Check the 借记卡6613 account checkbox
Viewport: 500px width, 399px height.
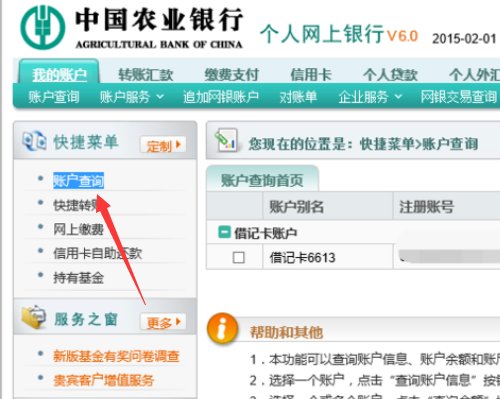pos(238,258)
